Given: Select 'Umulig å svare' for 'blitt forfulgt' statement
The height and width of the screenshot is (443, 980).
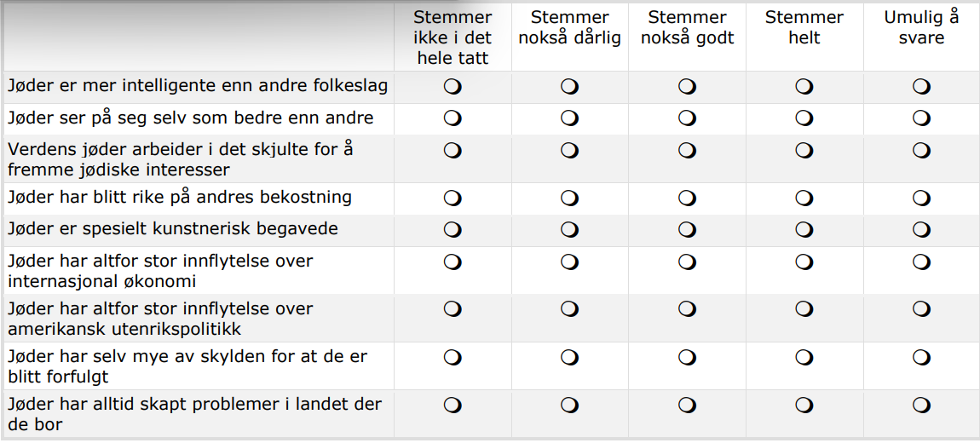Looking at the screenshot, I should coord(921,357).
